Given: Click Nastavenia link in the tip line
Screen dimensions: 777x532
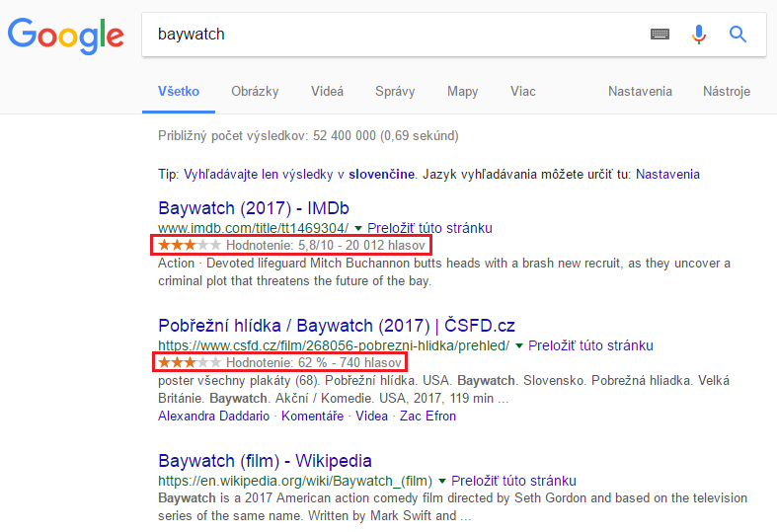Looking at the screenshot, I should click(667, 175).
